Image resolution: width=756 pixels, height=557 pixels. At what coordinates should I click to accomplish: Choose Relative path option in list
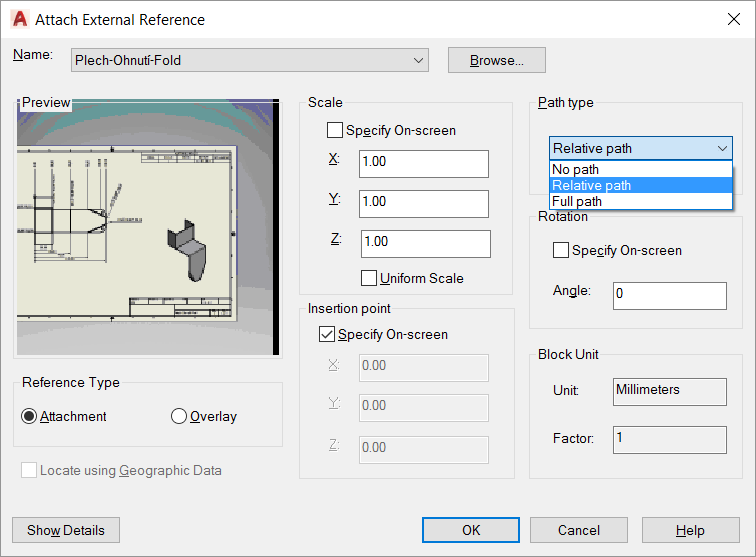tap(641, 185)
